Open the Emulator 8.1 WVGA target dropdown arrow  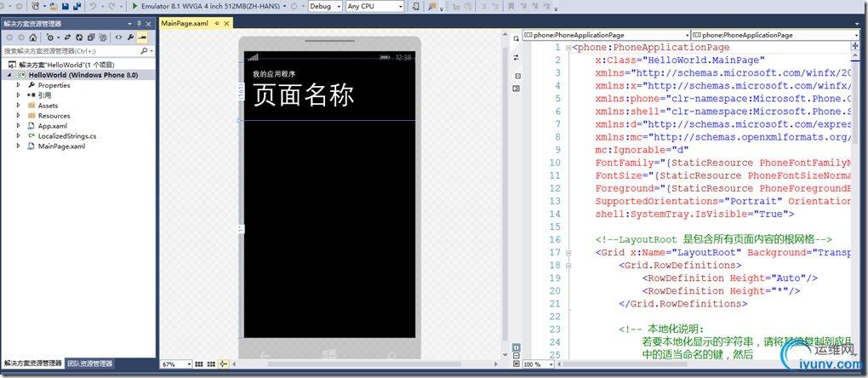tap(284, 6)
